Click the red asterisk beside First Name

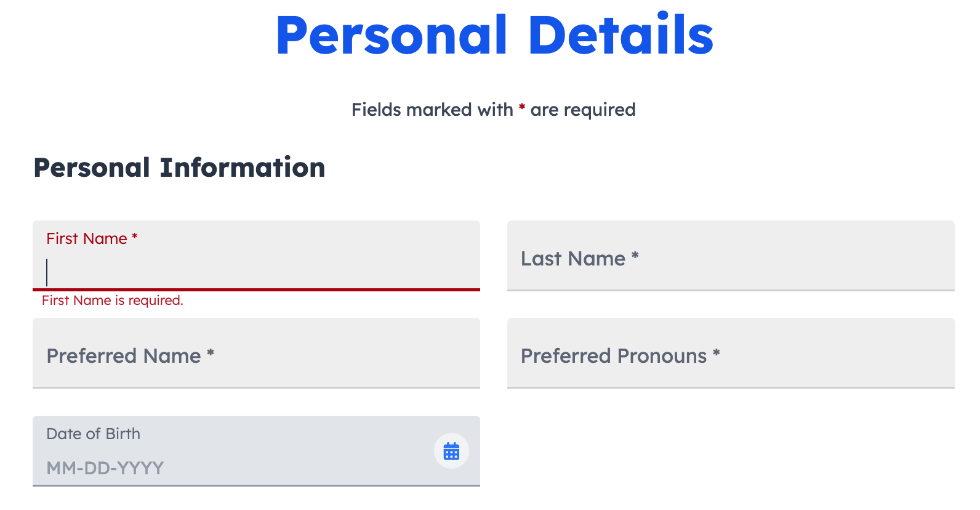click(x=135, y=236)
